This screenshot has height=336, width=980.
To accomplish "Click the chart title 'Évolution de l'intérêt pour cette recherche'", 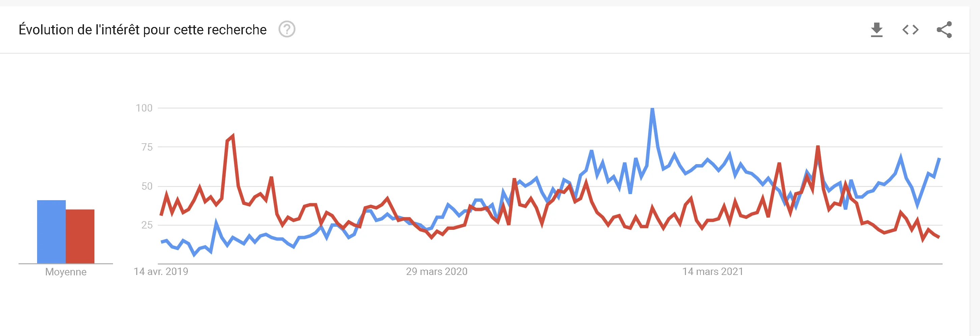I will (143, 30).
